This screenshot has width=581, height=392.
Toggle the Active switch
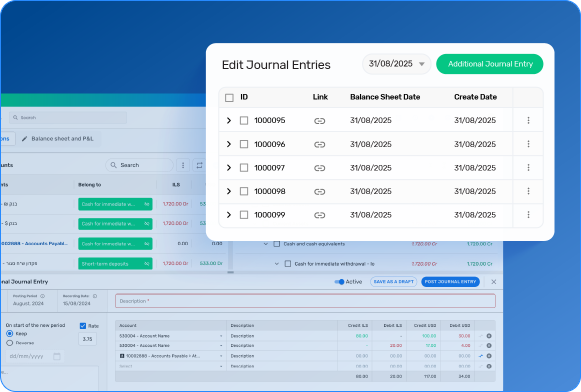tap(339, 282)
